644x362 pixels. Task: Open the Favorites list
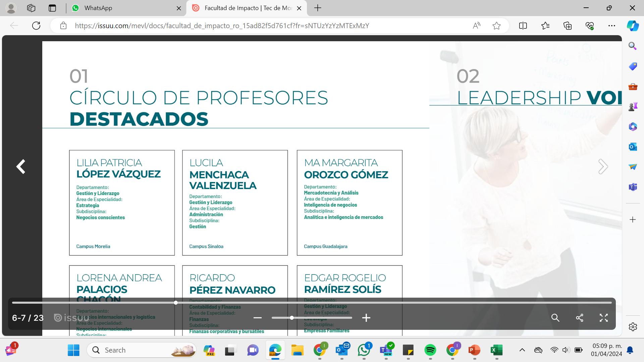545,26
